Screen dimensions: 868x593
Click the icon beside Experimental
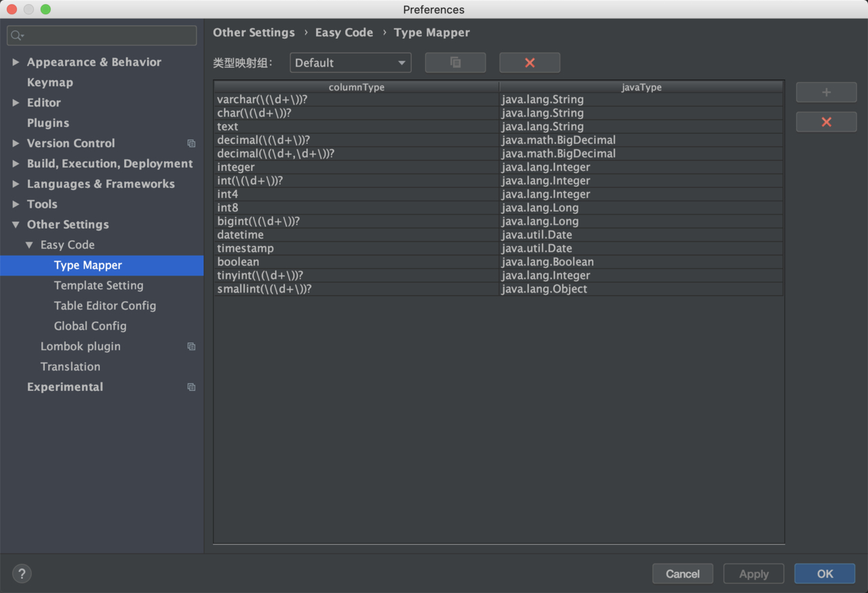(x=191, y=387)
